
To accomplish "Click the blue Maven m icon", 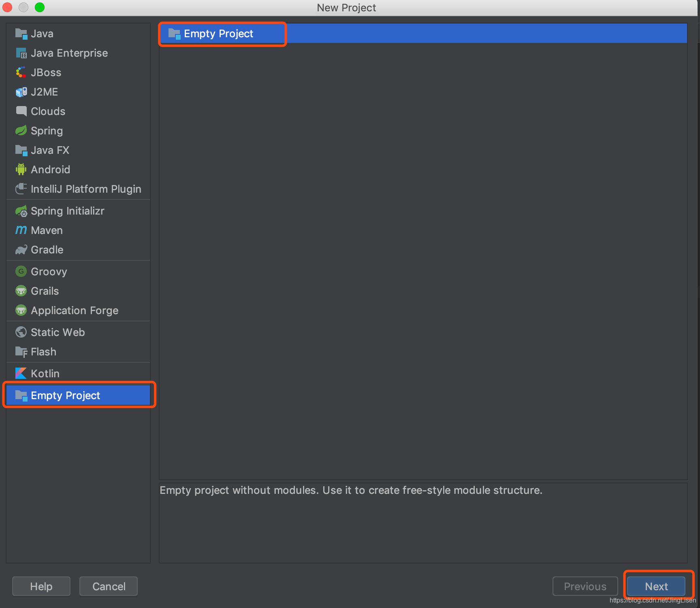I will pos(21,230).
